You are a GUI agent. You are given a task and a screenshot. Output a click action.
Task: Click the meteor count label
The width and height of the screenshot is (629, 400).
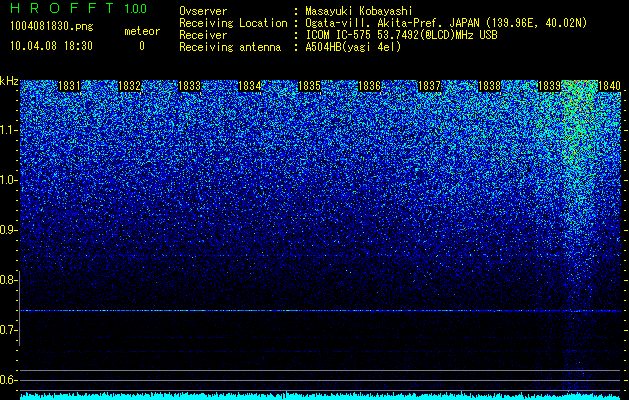click(142, 31)
